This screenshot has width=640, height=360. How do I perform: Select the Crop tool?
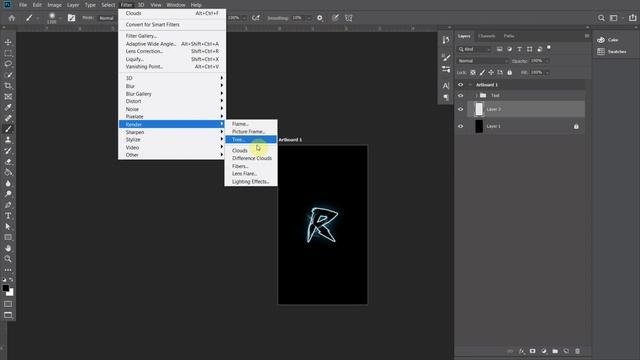click(x=8, y=86)
